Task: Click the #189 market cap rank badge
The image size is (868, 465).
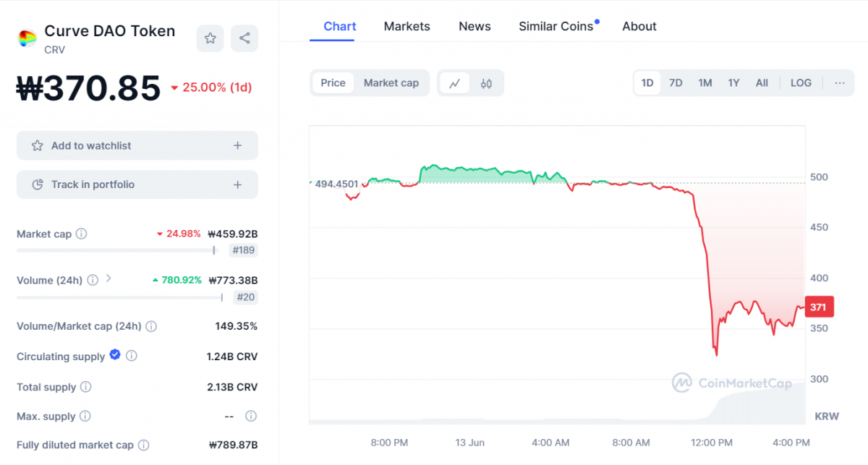Action: coord(243,250)
